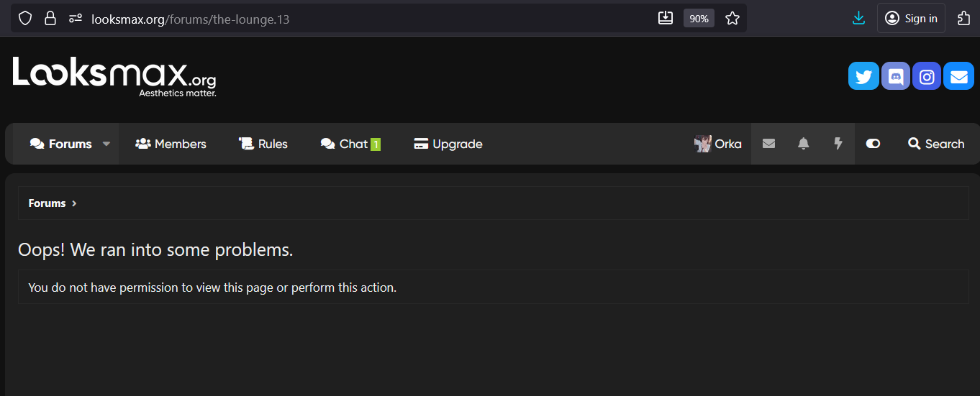The width and height of the screenshot is (980, 396).
Task: Open the Rules navigation item
Action: coord(263,144)
